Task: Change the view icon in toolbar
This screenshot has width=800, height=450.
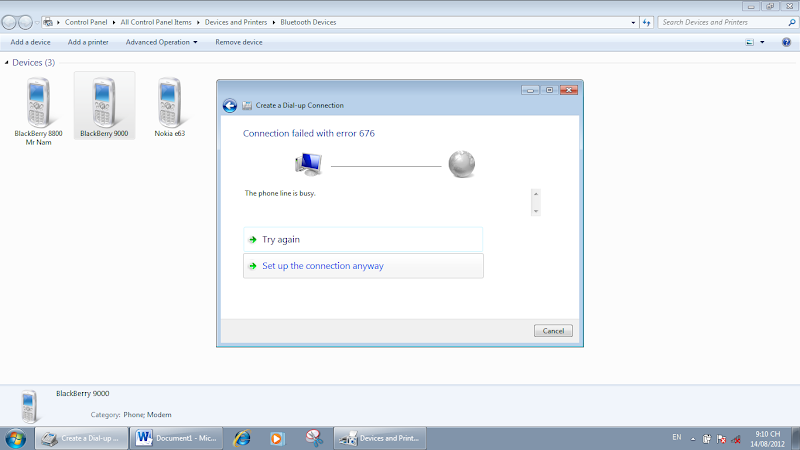Action: 749,42
